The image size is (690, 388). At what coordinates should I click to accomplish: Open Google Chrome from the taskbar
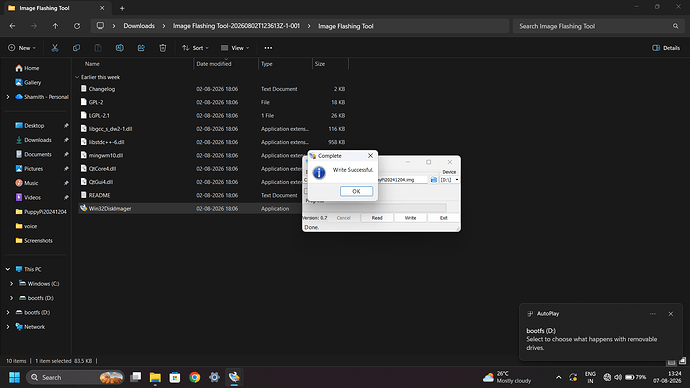(195, 377)
